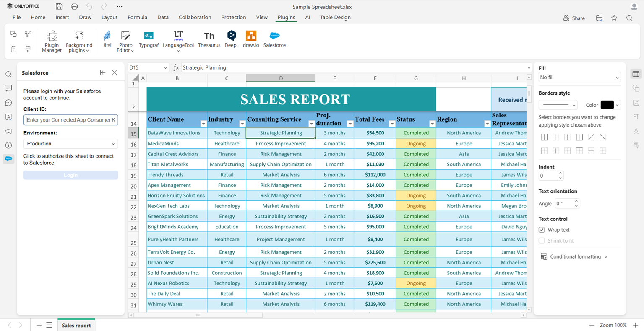Image resolution: width=644 pixels, height=331 pixels.
Task: Toggle the Shrink to fit checkbox
Action: [x=542, y=240]
